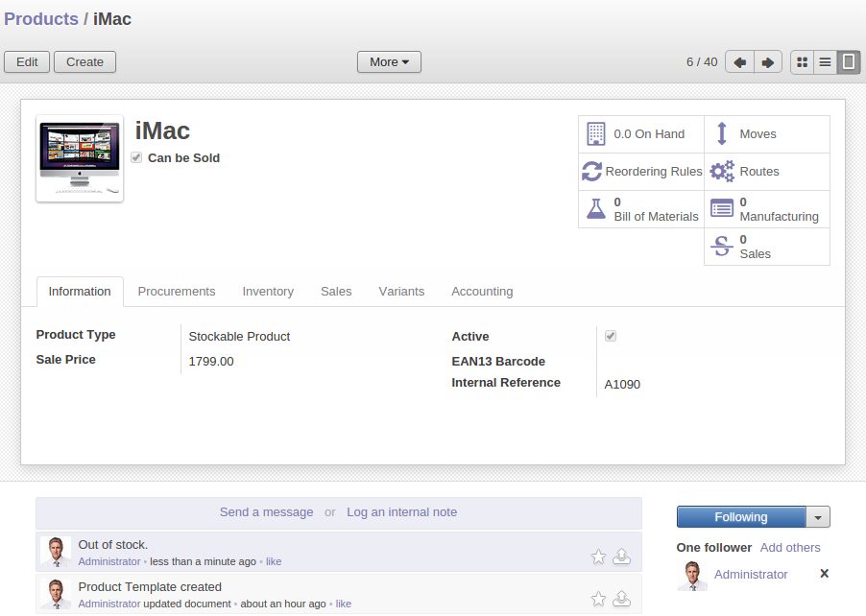Image resolution: width=866 pixels, height=616 pixels.
Task: Open Administrator link in followers list
Action: [751, 575]
